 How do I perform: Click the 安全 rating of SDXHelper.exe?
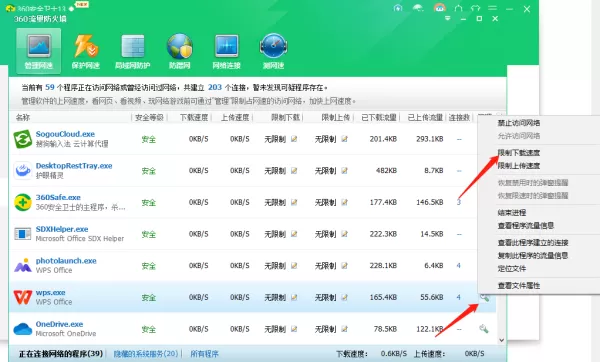pos(148,234)
